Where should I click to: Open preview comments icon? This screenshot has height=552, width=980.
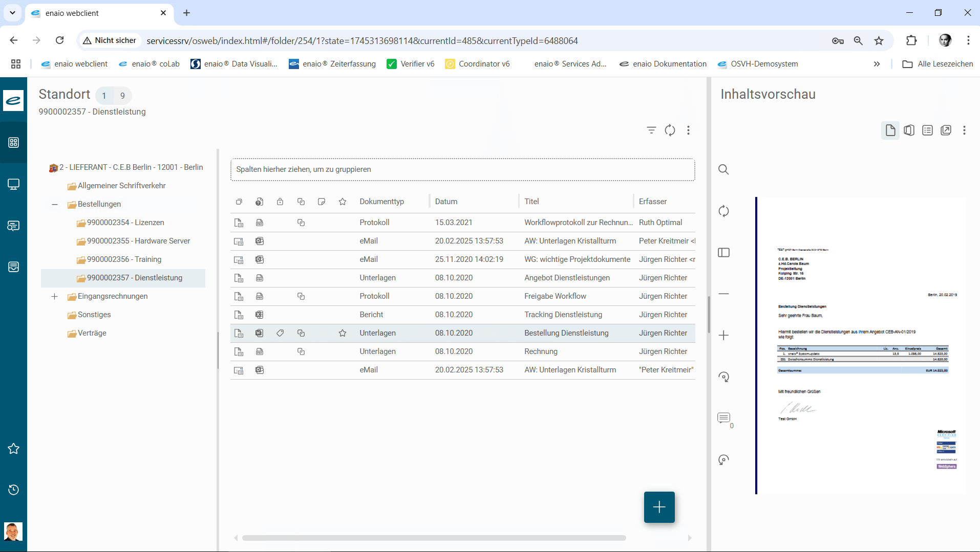tap(723, 418)
